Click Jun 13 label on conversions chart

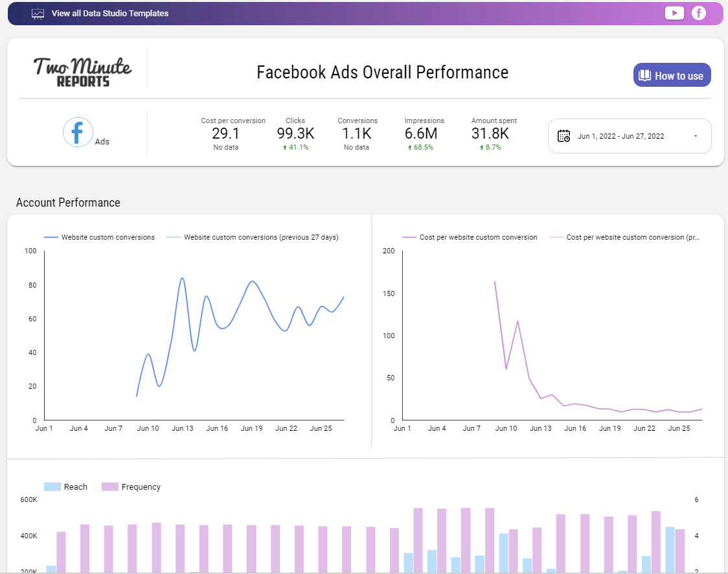(x=183, y=428)
